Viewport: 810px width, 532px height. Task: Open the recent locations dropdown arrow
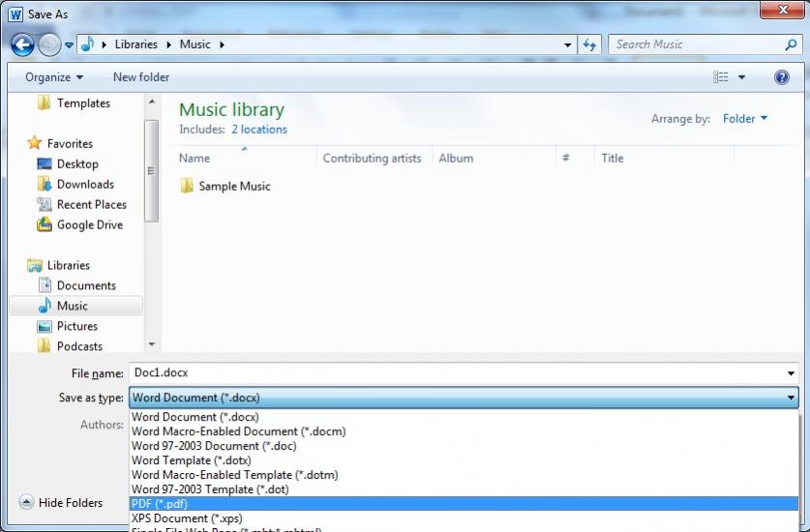[x=69, y=45]
